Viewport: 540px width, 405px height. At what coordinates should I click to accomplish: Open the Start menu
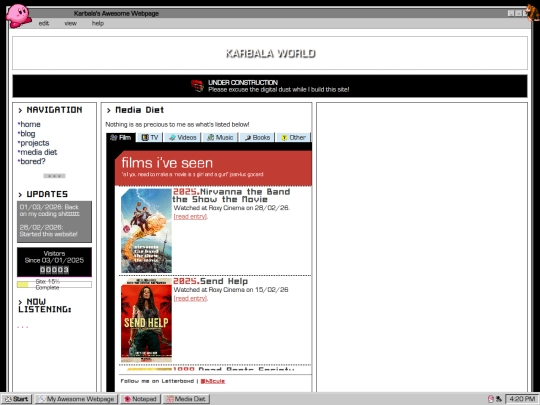click(16, 399)
